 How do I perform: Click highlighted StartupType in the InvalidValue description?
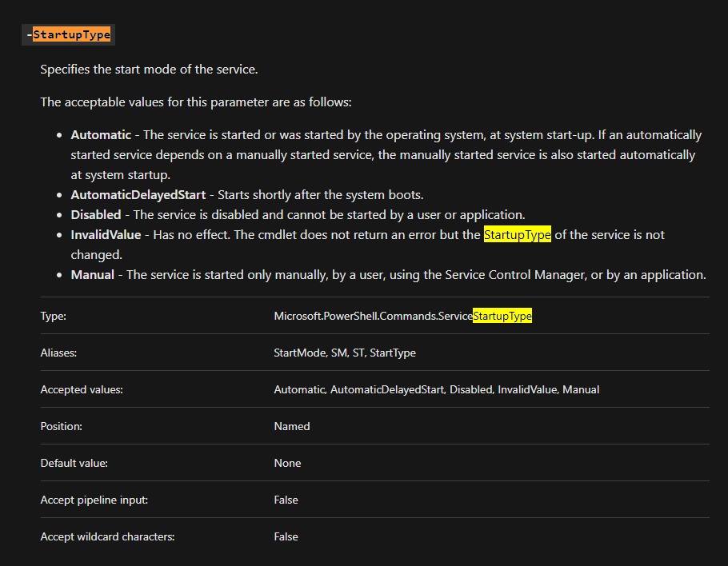517,235
